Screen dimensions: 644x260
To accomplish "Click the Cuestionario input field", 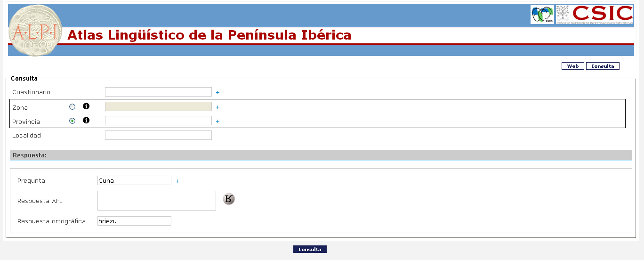I will (158, 92).
